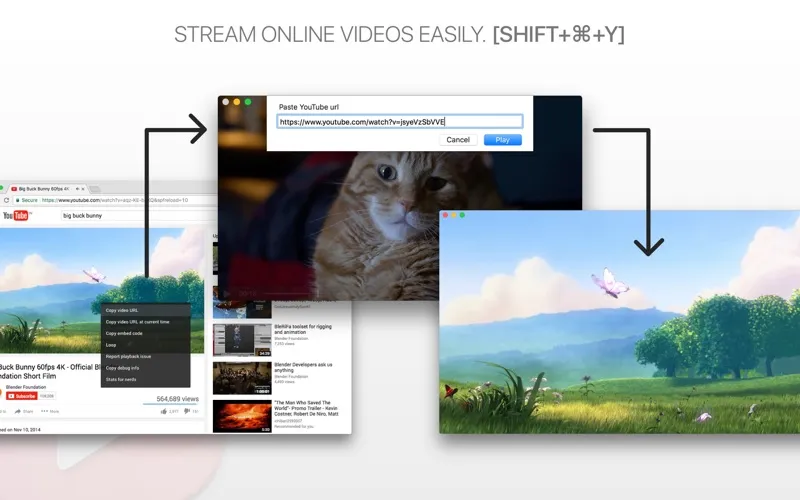Click the Play button in URL dialog

tap(502, 140)
